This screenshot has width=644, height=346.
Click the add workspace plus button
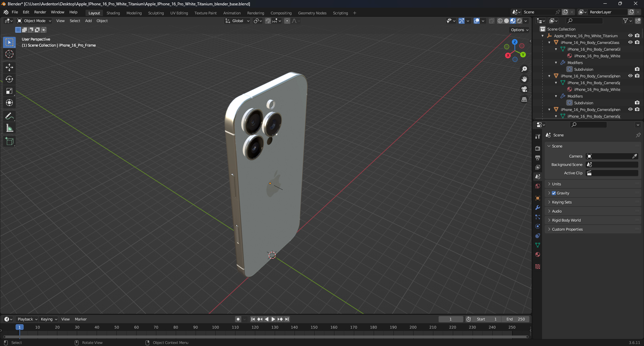click(355, 13)
